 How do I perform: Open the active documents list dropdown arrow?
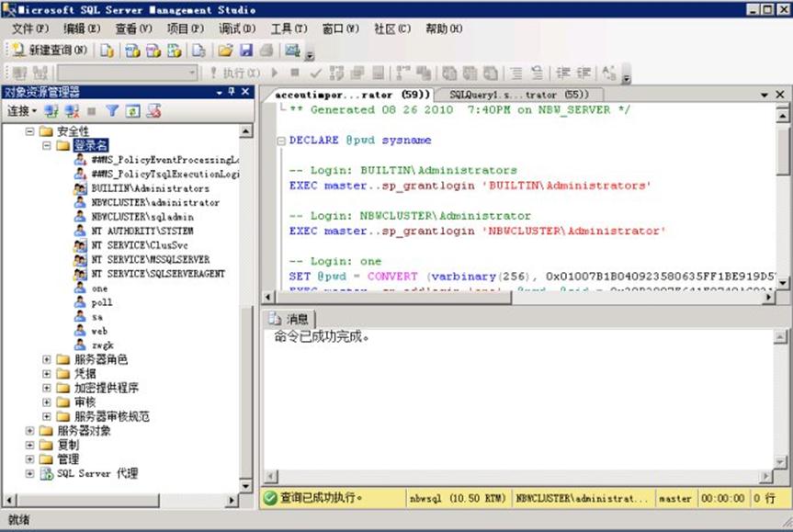point(765,95)
